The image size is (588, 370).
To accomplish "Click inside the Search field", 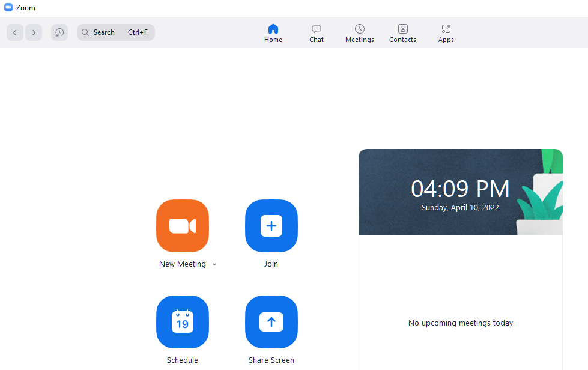I will coord(116,32).
